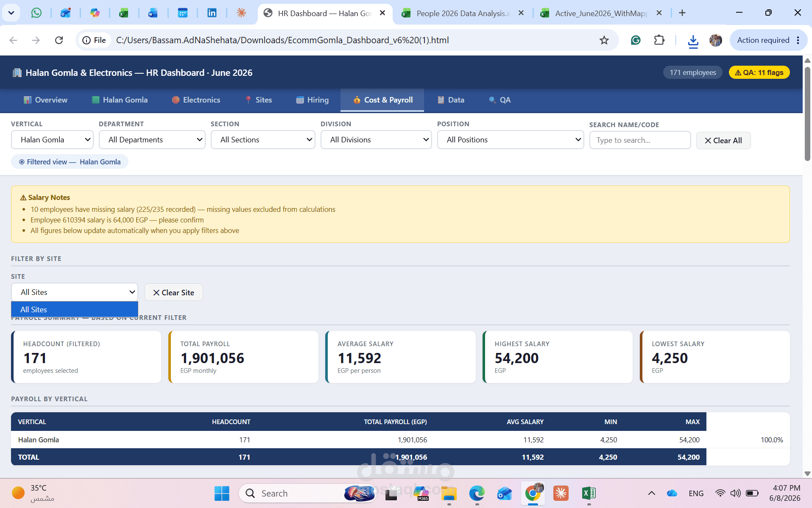812x508 pixels.
Task: Open the browser Extensions puzzle icon
Action: click(659, 40)
